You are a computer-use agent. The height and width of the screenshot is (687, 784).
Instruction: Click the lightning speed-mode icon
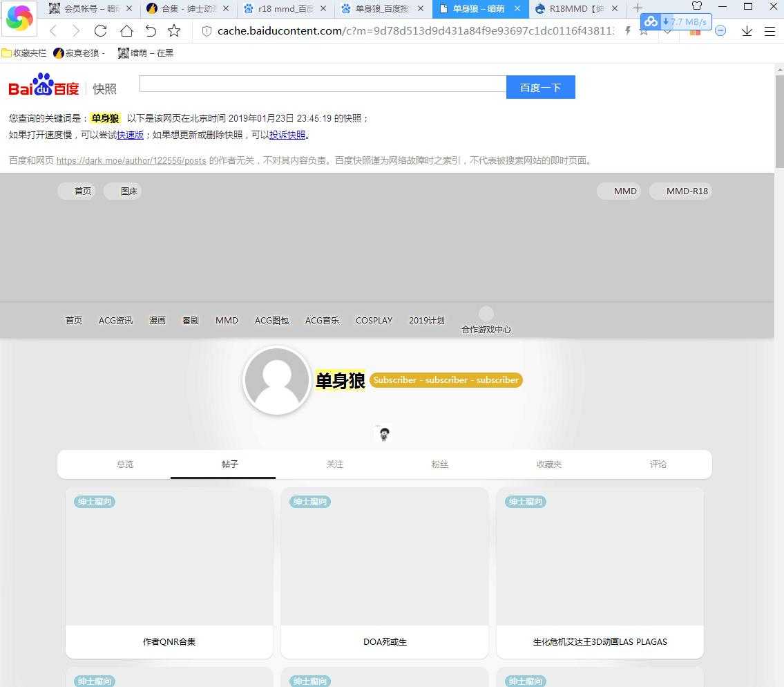[x=628, y=31]
